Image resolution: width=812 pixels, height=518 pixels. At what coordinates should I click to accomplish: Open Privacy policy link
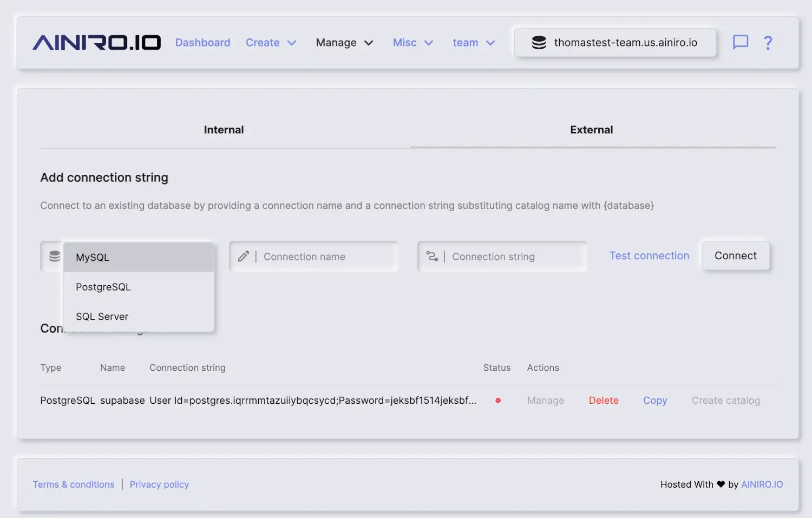(x=159, y=484)
